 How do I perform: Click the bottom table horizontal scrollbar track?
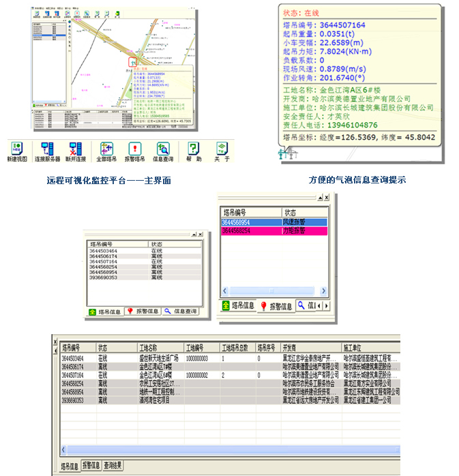point(233,449)
